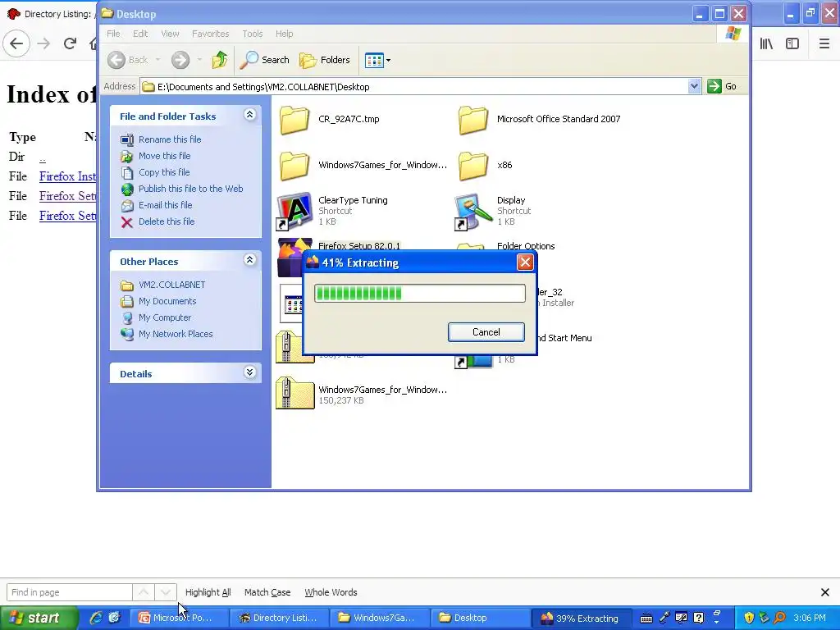The height and width of the screenshot is (630, 840).
Task: Reload the Directory Listing page in Firefox
Action: pyautogui.click(x=70, y=43)
